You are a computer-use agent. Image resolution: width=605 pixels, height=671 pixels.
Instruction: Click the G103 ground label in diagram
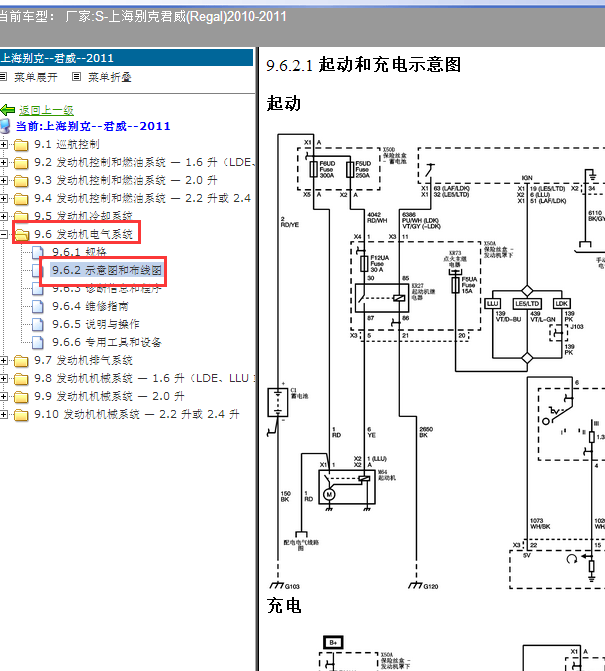pyautogui.click(x=292, y=586)
